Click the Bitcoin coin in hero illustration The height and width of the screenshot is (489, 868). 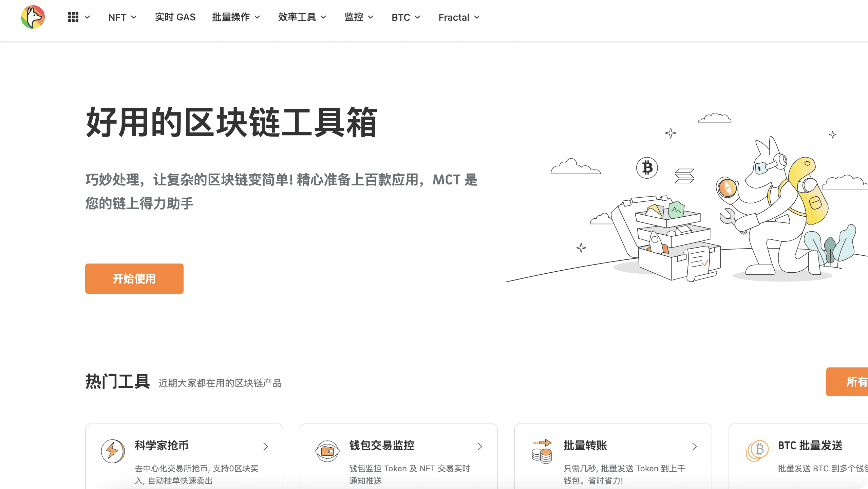(x=647, y=168)
